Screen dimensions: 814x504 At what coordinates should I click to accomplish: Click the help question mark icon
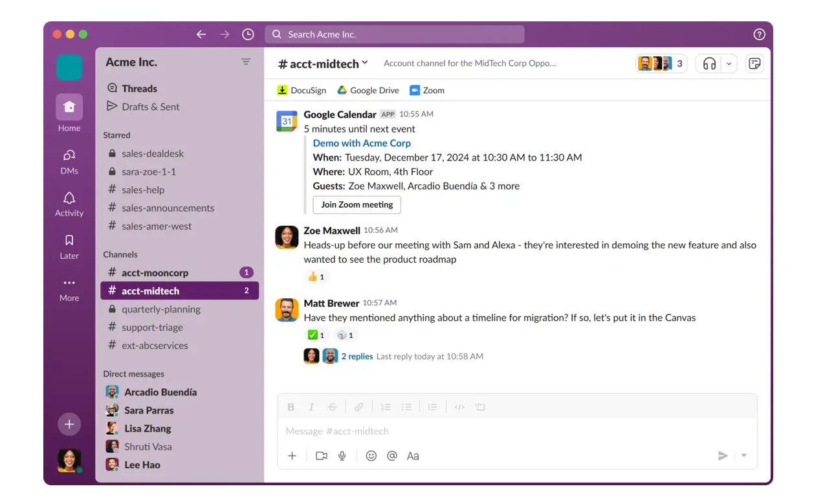point(760,35)
